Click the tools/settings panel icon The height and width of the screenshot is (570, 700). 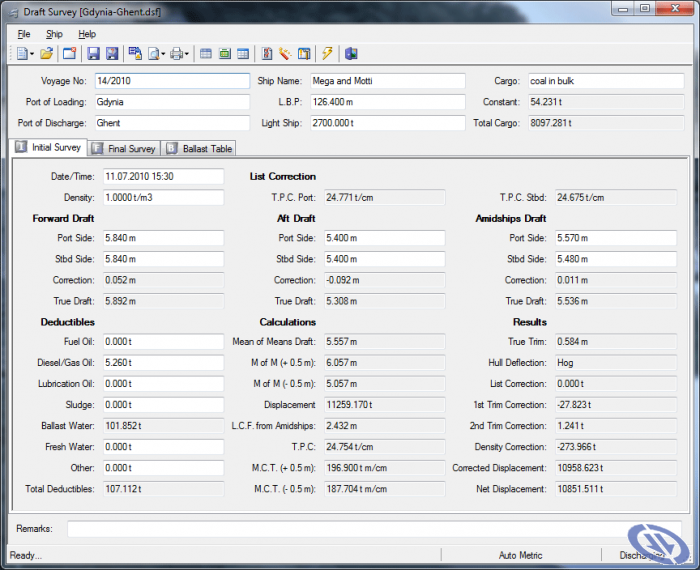[x=304, y=54]
